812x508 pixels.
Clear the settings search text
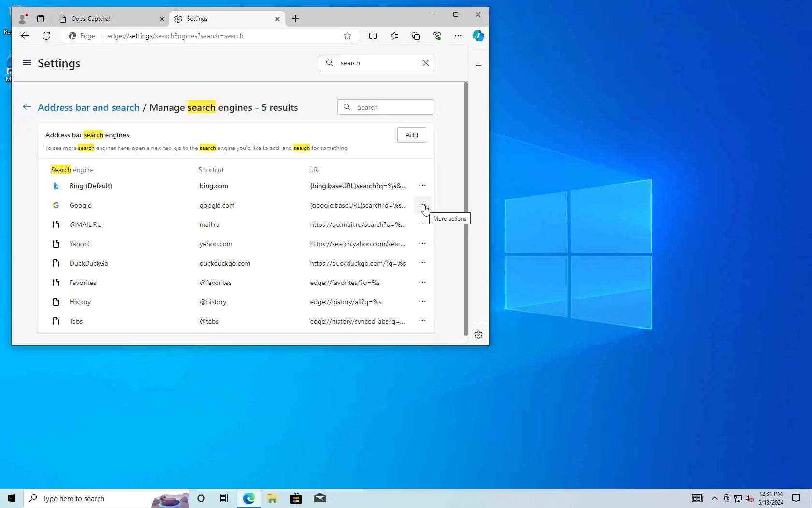426,63
